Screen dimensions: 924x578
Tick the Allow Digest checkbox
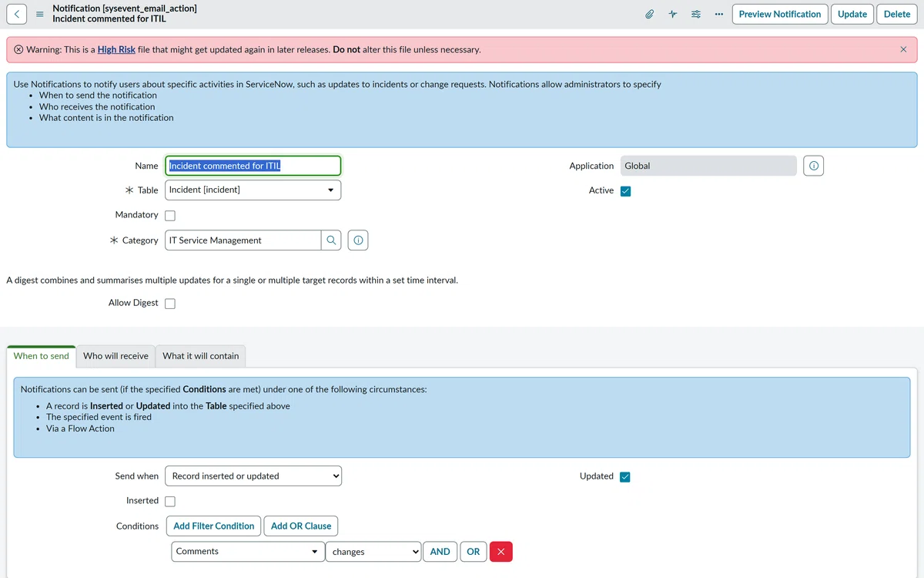click(x=170, y=304)
